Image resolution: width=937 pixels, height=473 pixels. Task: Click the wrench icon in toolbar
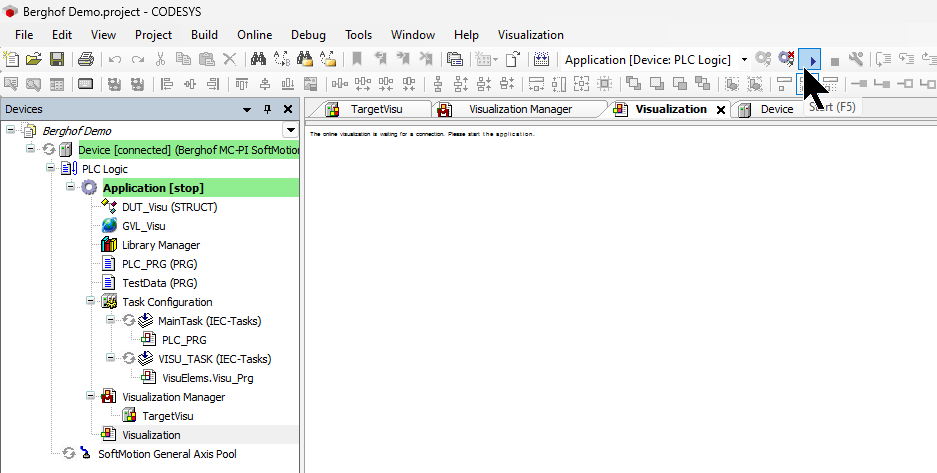[856, 59]
